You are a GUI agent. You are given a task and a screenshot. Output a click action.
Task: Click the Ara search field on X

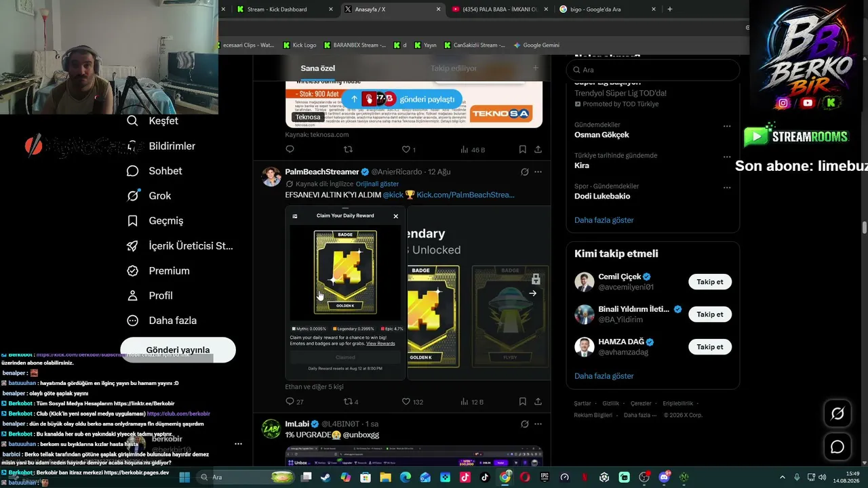pyautogui.click(x=652, y=70)
